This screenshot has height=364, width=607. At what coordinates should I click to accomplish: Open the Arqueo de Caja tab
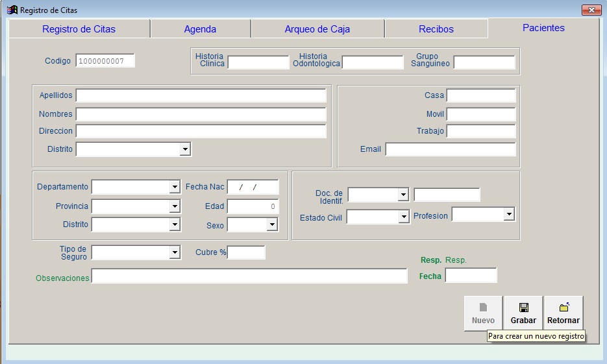click(317, 29)
